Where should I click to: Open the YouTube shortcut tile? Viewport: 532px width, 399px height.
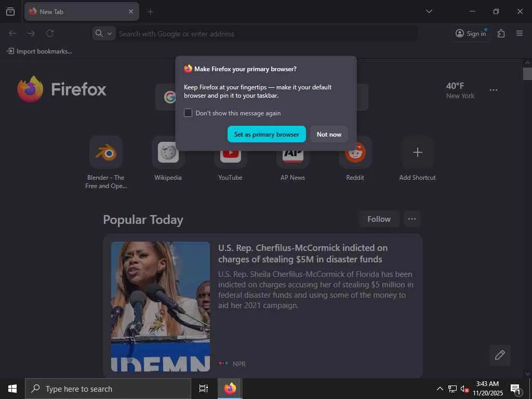[230, 159]
